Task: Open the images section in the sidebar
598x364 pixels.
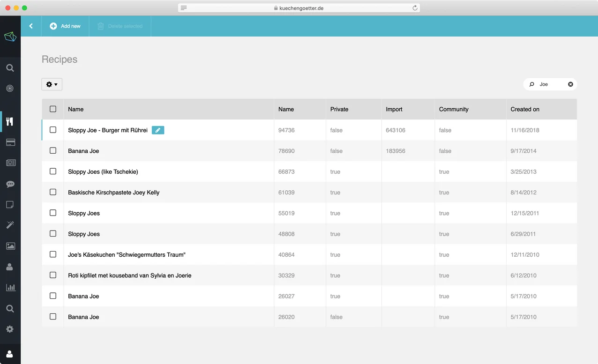Action: click(10, 245)
